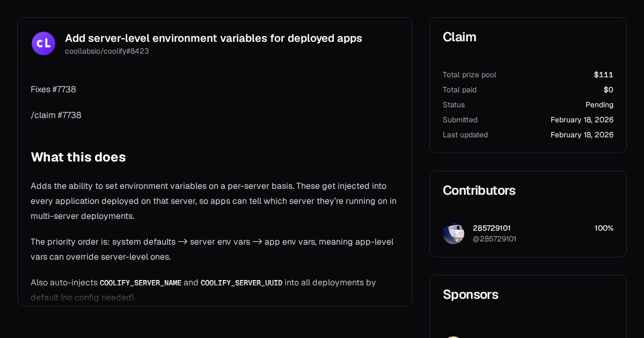
Task: Click the Claim panel heading
Action: click(x=459, y=37)
